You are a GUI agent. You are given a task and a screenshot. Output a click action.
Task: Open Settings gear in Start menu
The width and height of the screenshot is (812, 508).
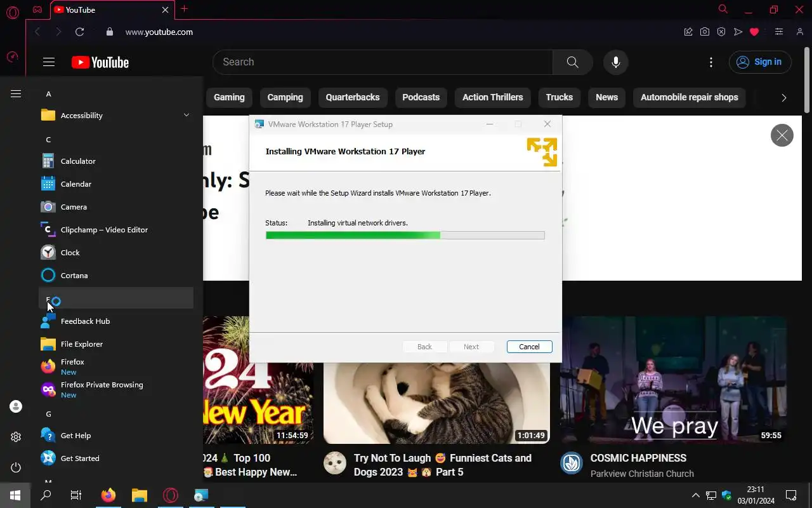[x=16, y=437]
